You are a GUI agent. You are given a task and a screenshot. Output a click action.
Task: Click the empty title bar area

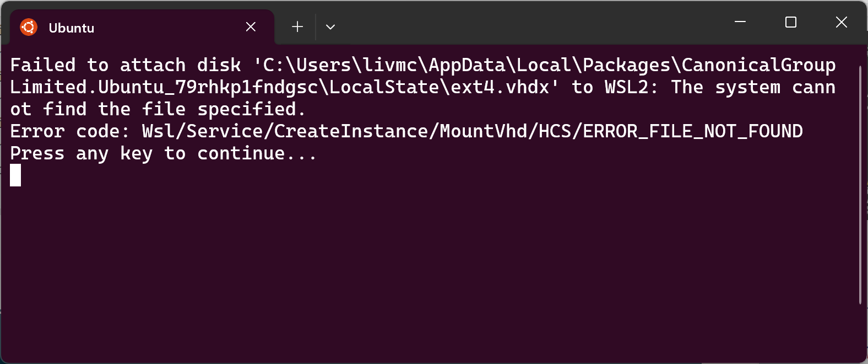(x=523, y=22)
